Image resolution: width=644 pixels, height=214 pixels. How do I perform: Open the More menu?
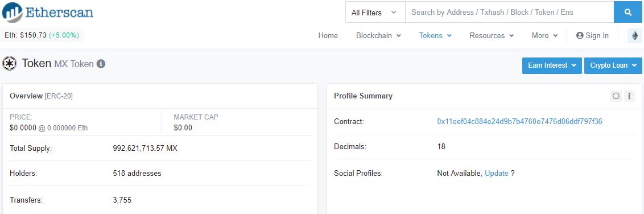pos(544,36)
